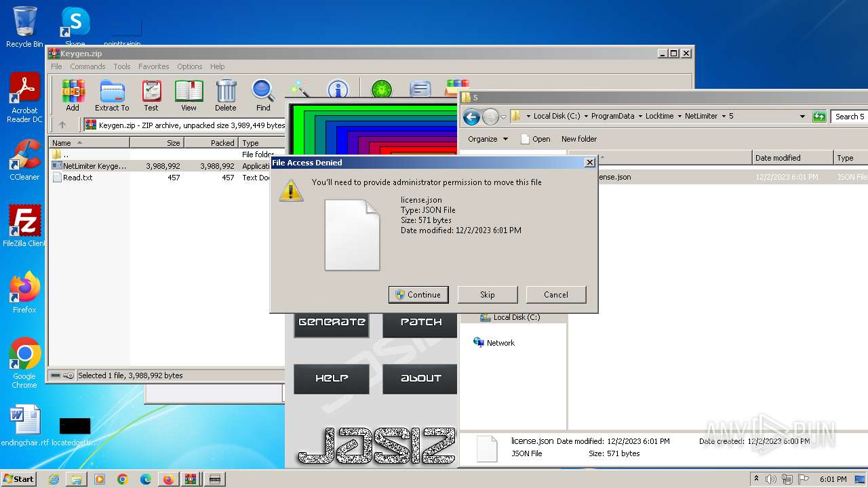Click the keygen HELP button
The height and width of the screenshot is (488, 868).
coord(332,379)
